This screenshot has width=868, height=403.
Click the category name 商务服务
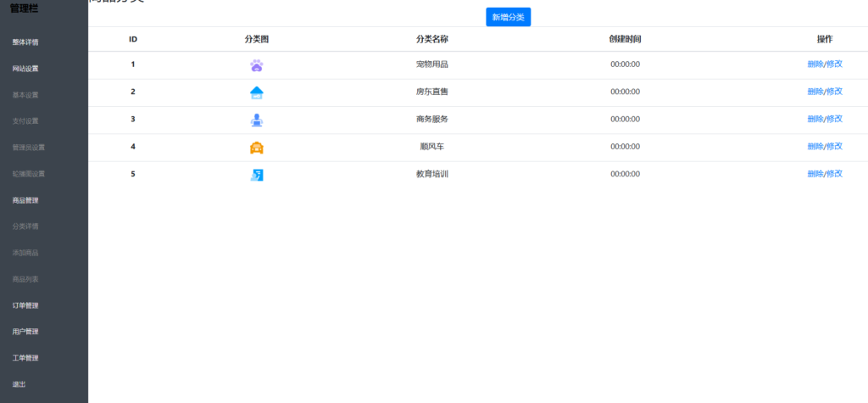[431, 119]
